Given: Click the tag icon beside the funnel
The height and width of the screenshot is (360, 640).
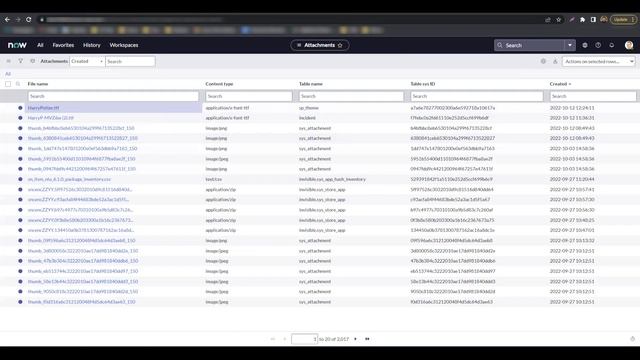Looking at the screenshot, I should [x=33, y=61].
